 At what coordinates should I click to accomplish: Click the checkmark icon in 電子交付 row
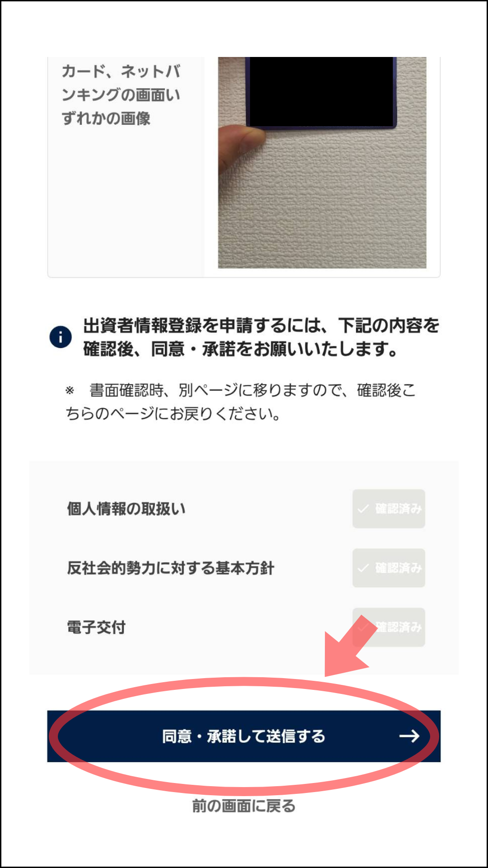click(362, 627)
